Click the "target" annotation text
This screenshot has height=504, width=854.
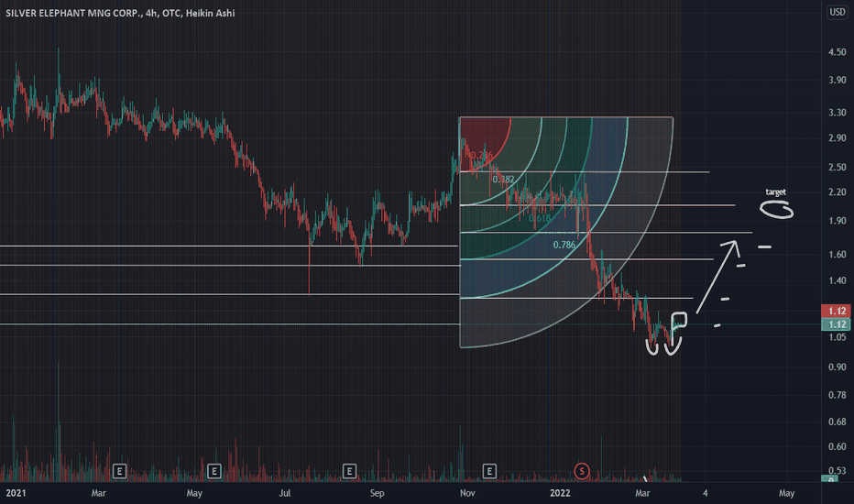coord(775,192)
